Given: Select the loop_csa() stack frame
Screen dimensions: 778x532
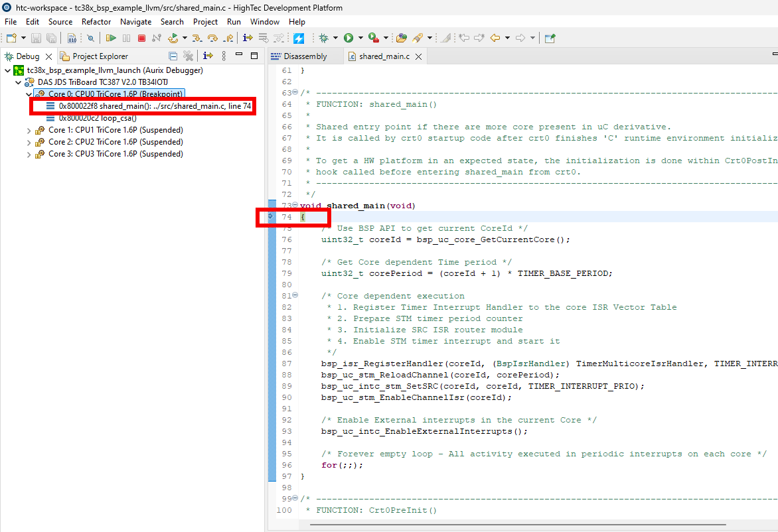Looking at the screenshot, I should pos(98,118).
